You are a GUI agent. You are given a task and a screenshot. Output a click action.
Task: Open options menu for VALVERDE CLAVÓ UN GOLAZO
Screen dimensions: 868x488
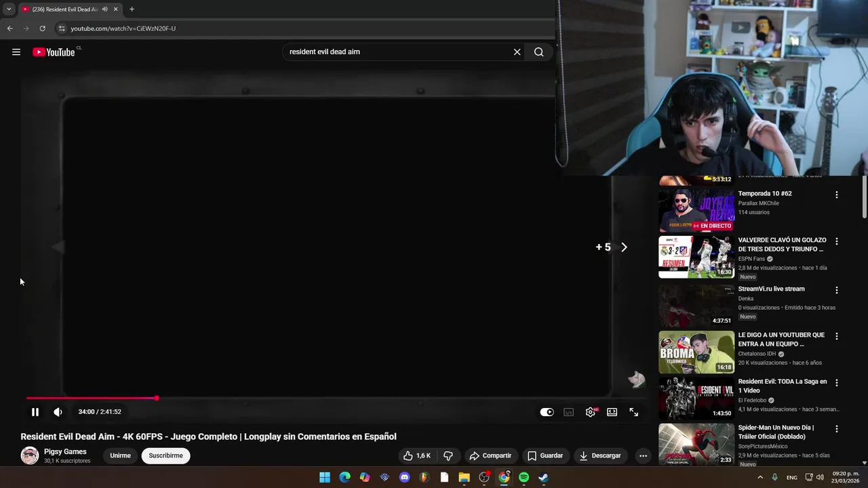pos(836,241)
